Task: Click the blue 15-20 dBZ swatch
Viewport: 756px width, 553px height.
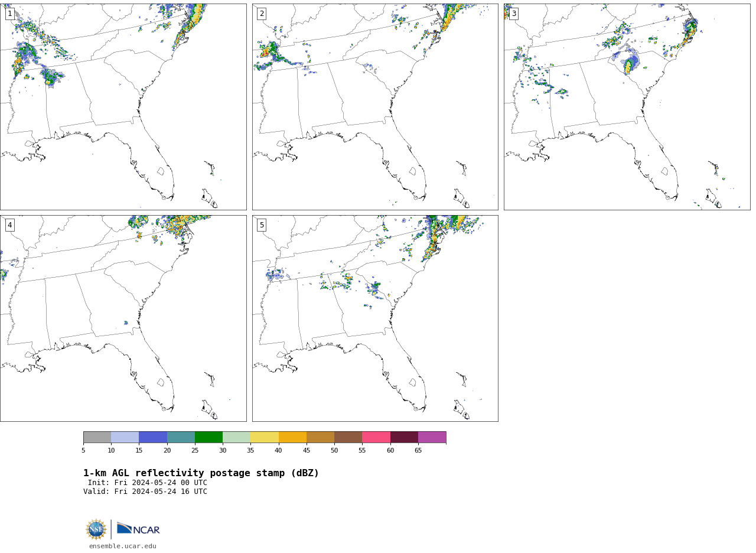Action: pos(153,437)
